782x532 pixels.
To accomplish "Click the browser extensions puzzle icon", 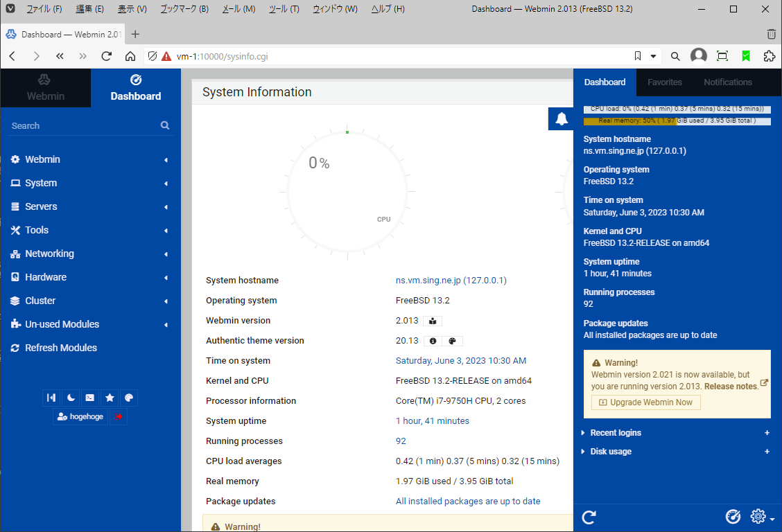I will (770, 56).
